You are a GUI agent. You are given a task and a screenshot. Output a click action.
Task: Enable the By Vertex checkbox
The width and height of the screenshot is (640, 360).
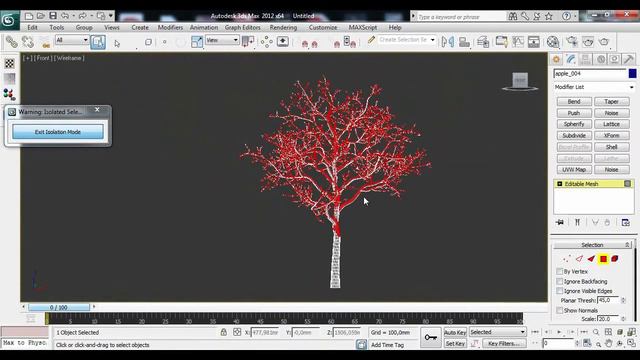(560, 271)
